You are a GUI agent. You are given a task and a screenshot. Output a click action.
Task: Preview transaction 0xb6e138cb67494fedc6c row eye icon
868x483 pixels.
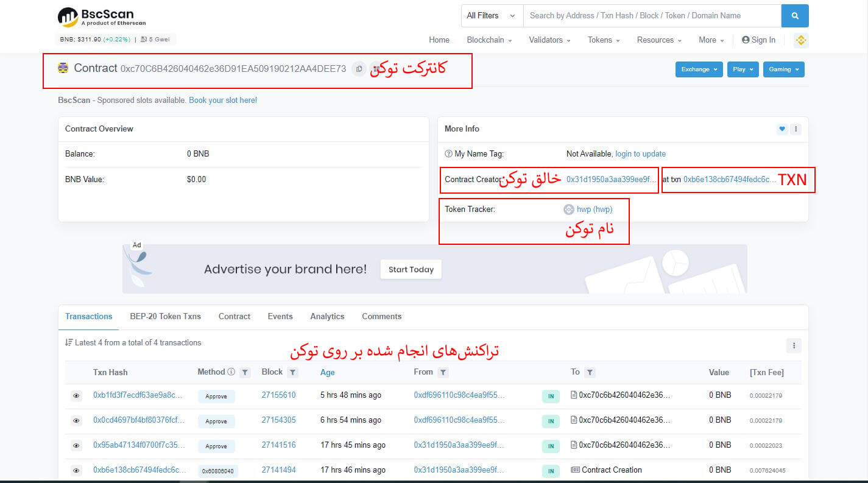click(x=76, y=470)
